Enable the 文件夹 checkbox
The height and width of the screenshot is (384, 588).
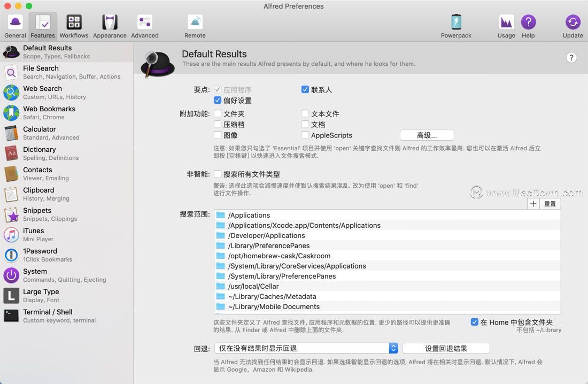click(x=218, y=113)
